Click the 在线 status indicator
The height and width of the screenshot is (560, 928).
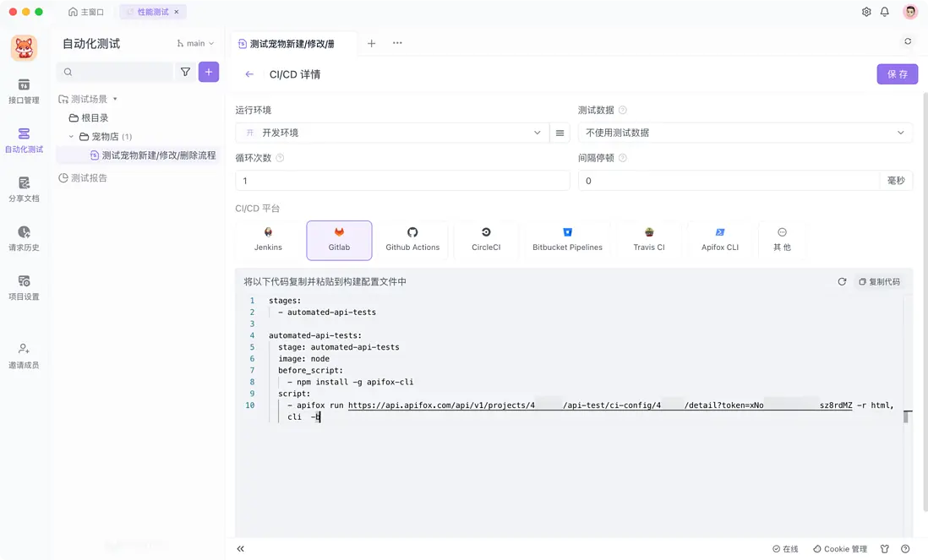click(785, 549)
